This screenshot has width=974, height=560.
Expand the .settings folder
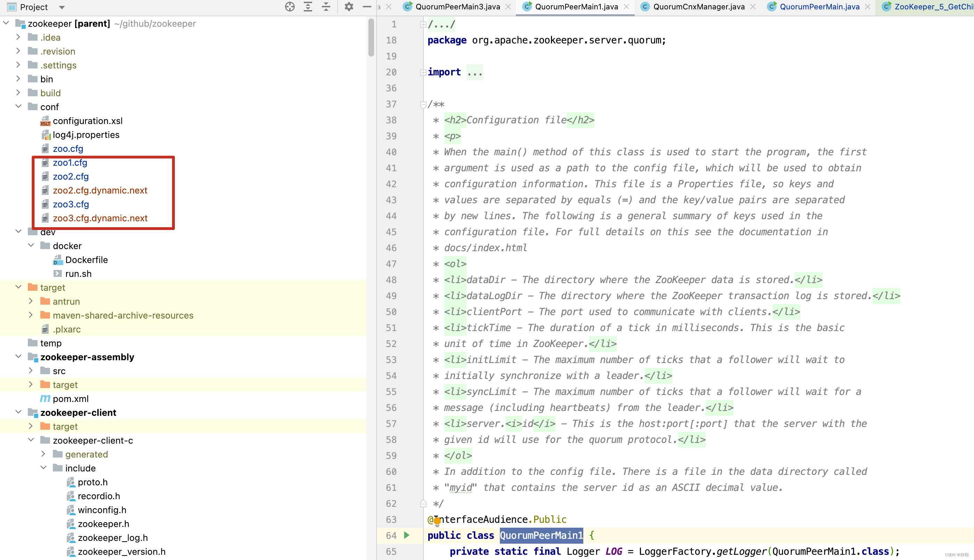[x=18, y=65]
